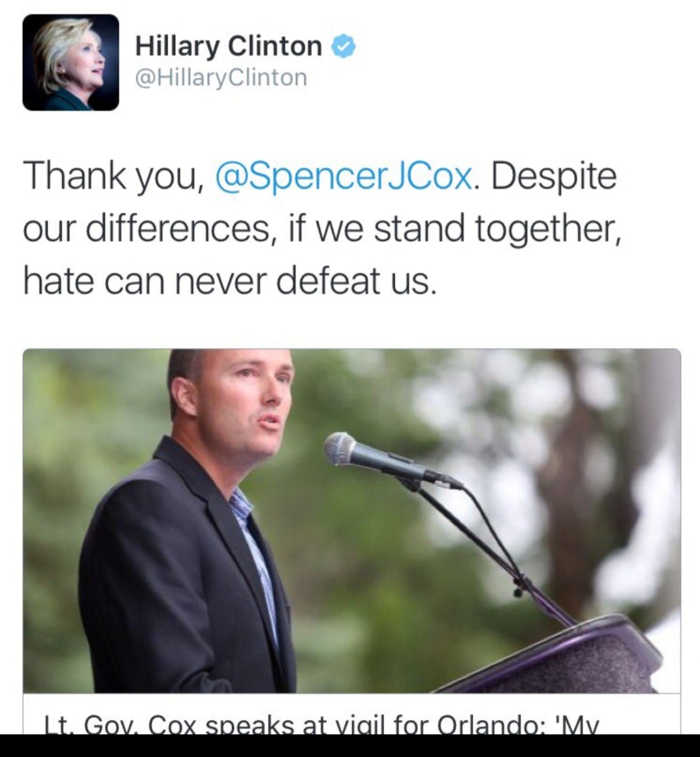Open Hillary Clinton's profile avatar
The width and height of the screenshot is (700, 757).
[x=70, y=63]
